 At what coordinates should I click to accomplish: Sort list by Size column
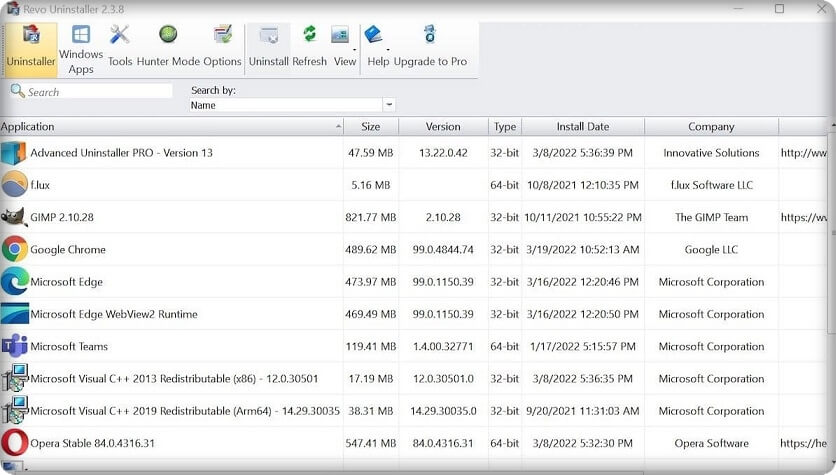coord(371,127)
